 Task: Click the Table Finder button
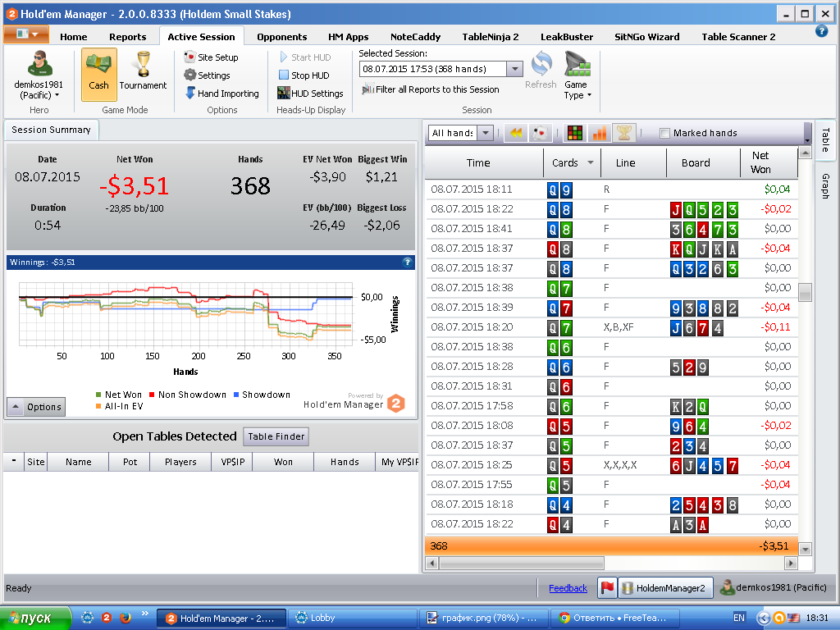(276, 436)
